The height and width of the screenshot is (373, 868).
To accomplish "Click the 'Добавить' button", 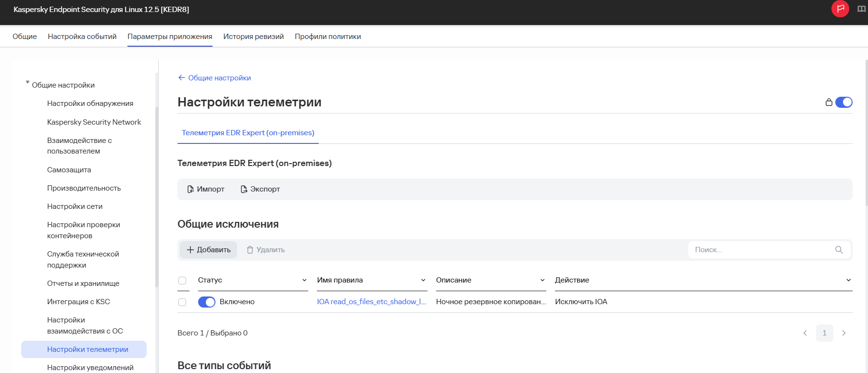I will coord(209,250).
